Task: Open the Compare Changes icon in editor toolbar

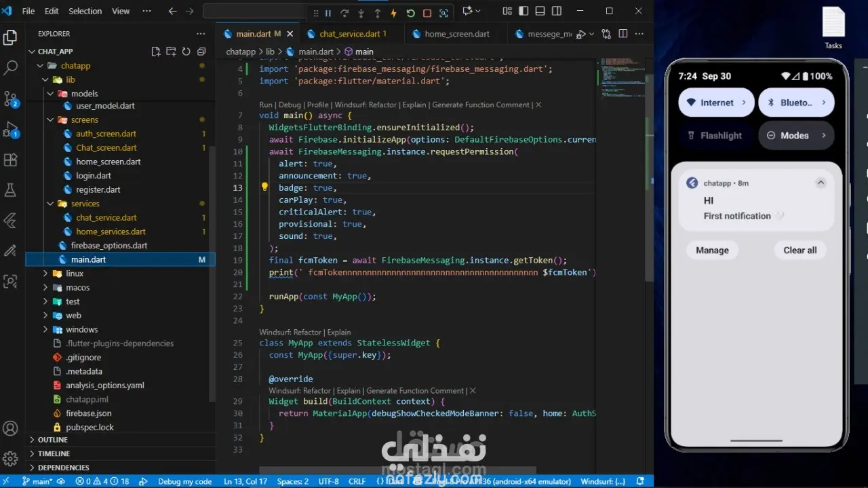Action: click(606, 34)
